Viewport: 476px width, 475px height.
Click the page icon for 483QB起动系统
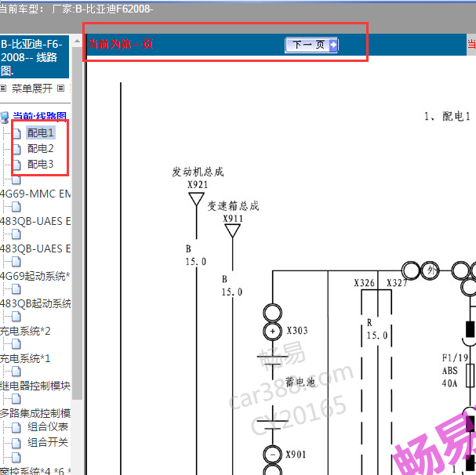16,289
